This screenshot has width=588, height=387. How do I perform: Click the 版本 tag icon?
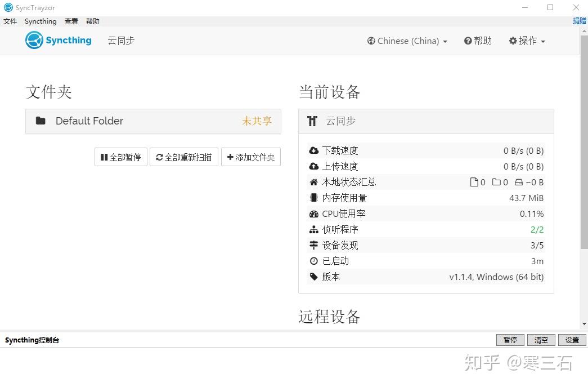click(313, 277)
